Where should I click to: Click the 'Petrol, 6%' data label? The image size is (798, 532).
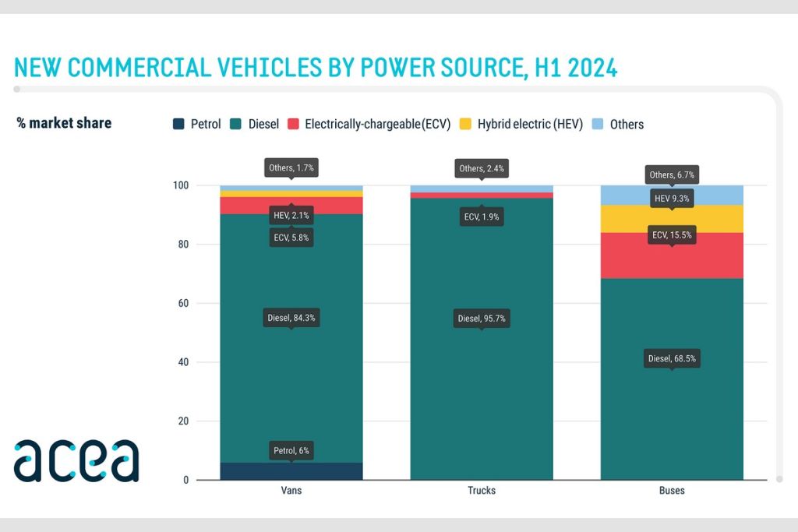click(x=291, y=450)
